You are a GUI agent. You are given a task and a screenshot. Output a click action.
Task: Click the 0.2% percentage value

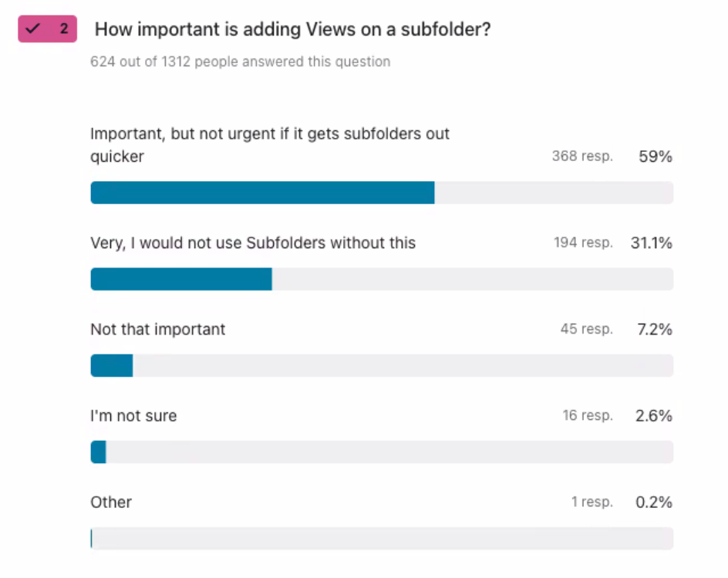[654, 502]
